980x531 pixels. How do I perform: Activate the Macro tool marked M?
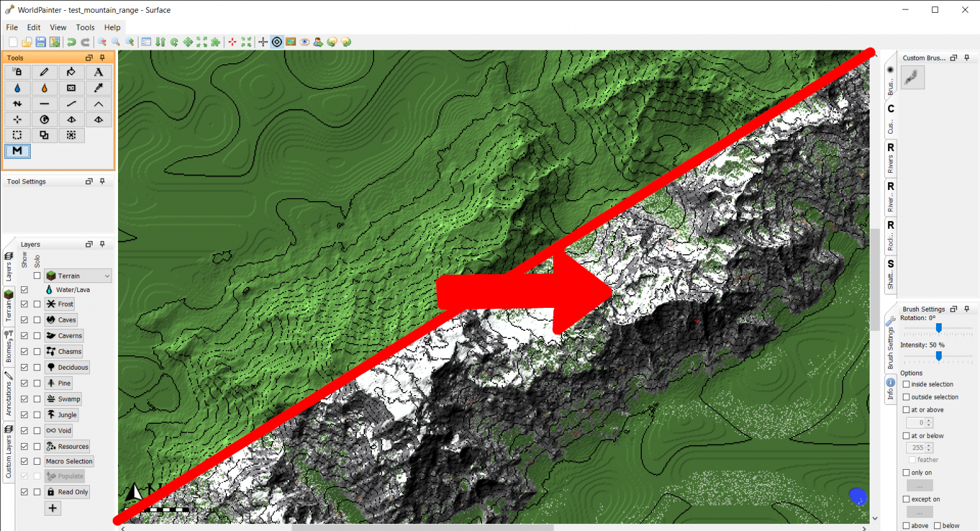pyautogui.click(x=17, y=151)
